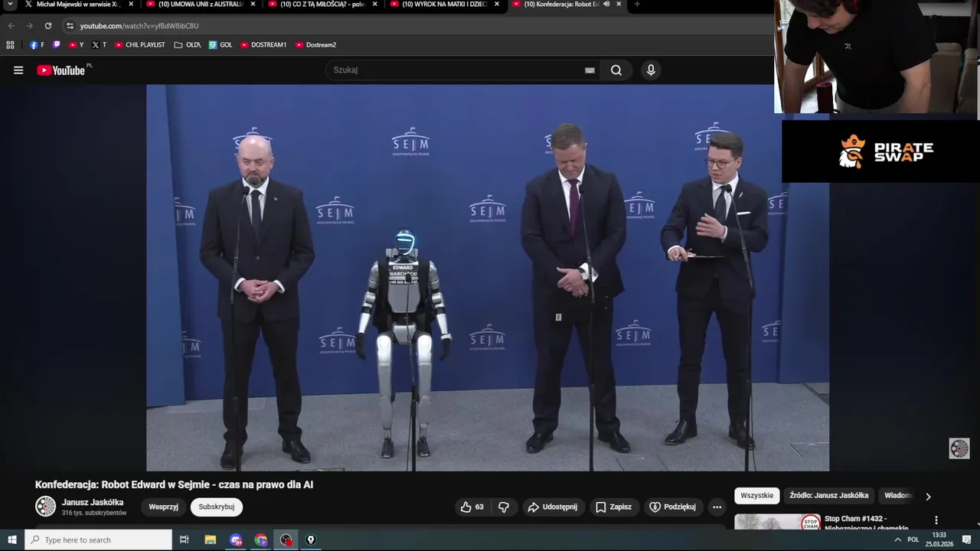Save video using Zapisz button
The height and width of the screenshot is (551, 980).
point(614,507)
